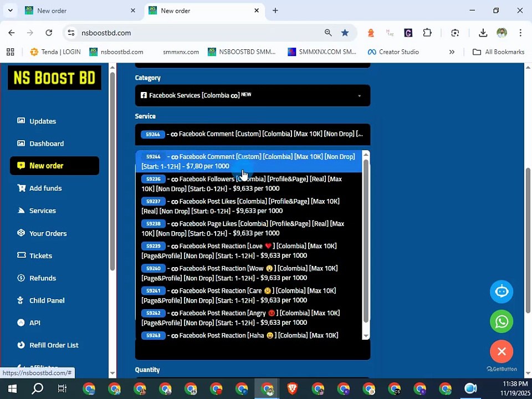Open the Chrome profile avatar
This screenshot has width=532, height=399.
tap(502, 33)
